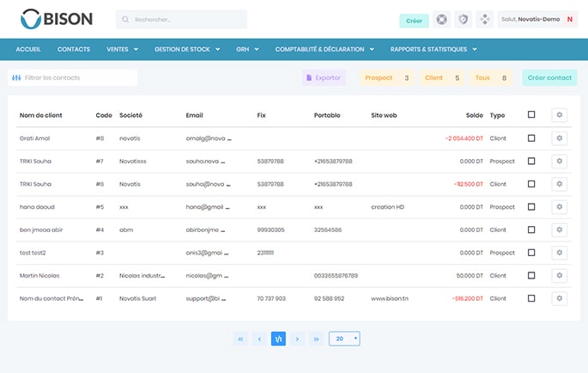The image size is (588, 373).
Task: Check the box for Martin Nicolas
Action: (x=531, y=276)
